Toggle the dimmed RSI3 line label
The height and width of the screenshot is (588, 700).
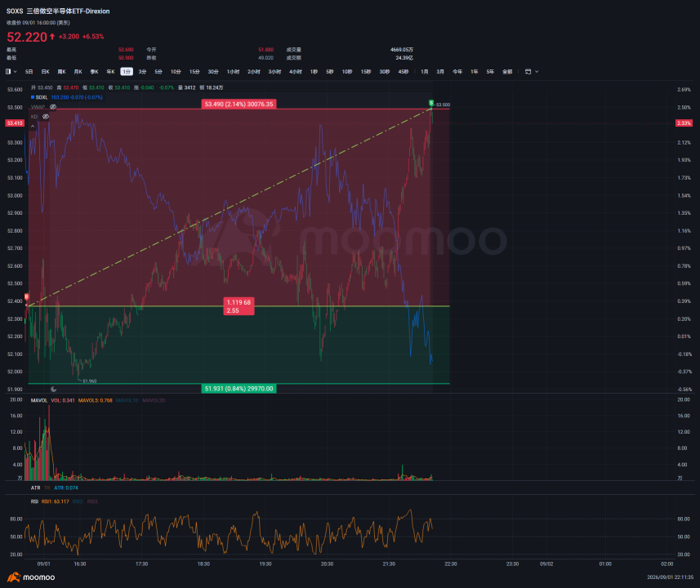click(x=92, y=501)
